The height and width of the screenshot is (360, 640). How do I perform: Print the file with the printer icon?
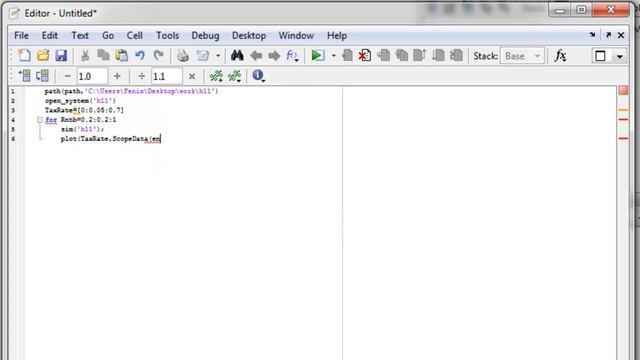(x=182, y=56)
